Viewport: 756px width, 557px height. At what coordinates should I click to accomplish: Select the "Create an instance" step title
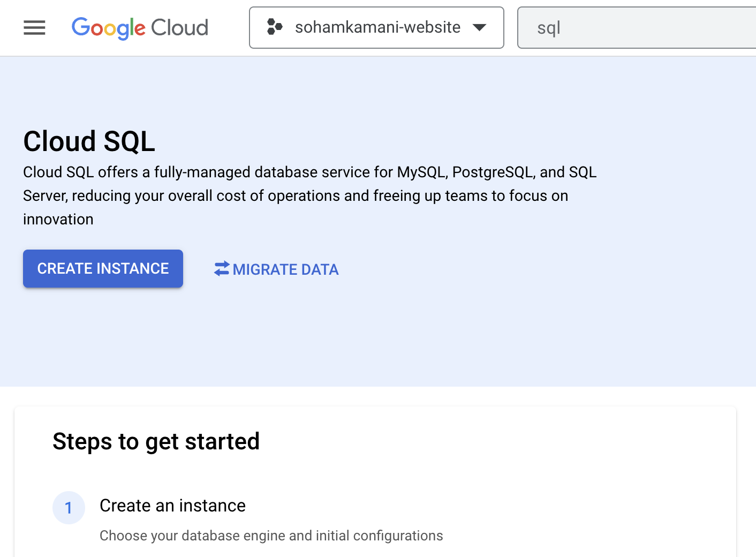point(172,506)
